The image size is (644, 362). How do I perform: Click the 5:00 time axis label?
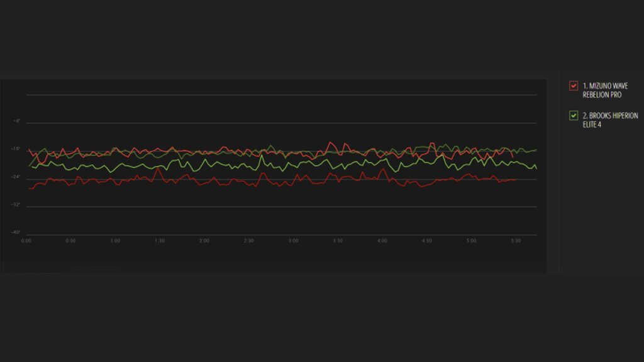[x=471, y=240]
